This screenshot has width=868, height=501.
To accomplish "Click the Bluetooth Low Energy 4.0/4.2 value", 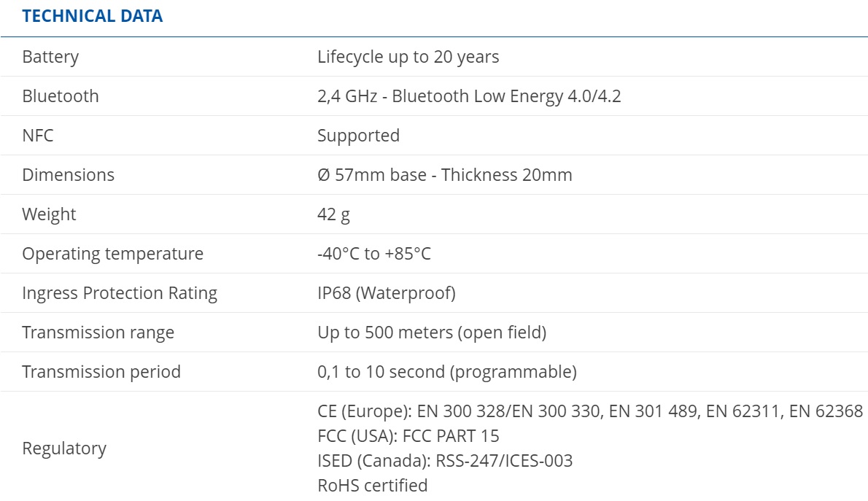I will tap(469, 96).
